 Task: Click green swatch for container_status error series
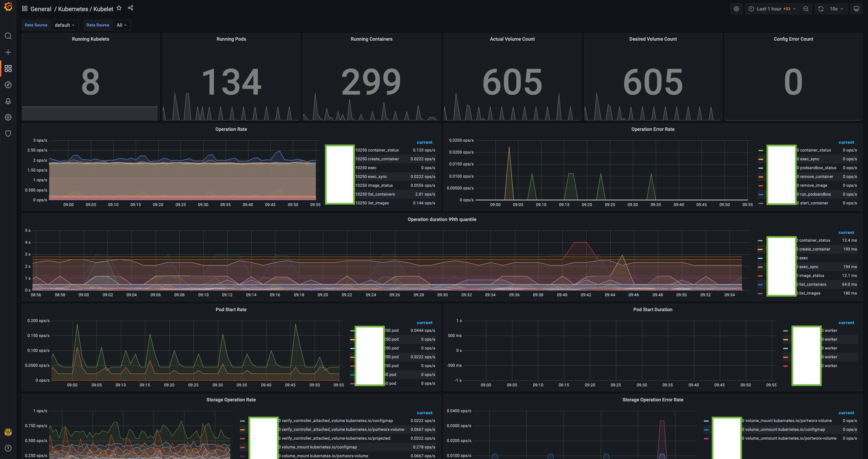coord(761,150)
